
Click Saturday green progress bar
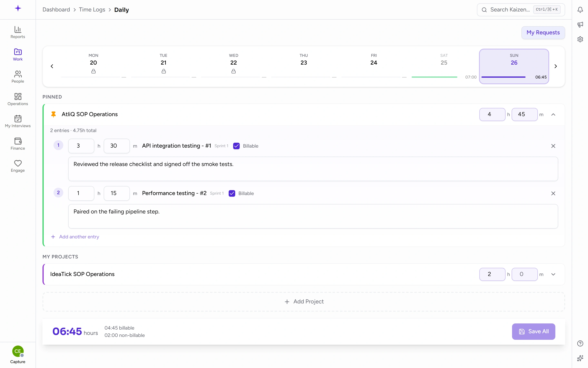434,77
